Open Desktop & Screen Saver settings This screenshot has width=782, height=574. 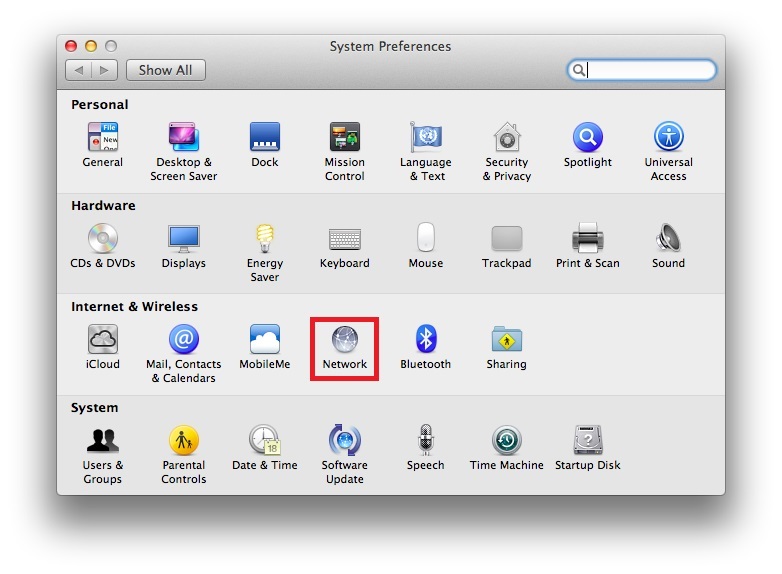click(x=183, y=138)
